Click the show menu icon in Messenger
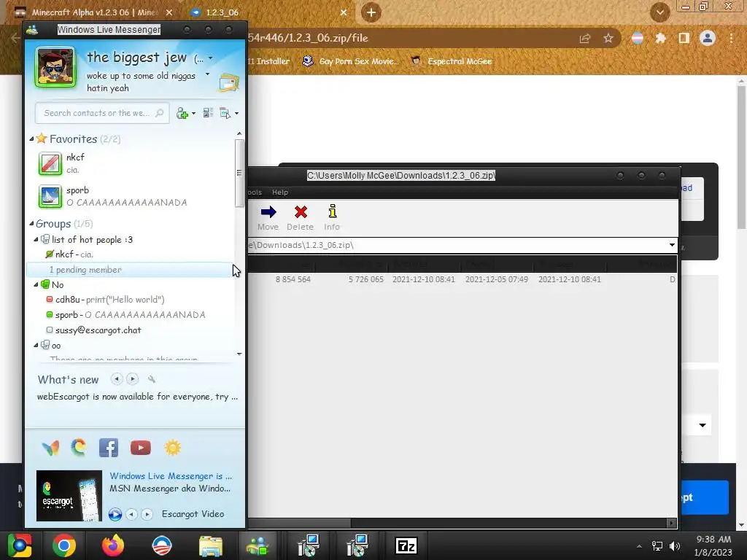 [x=225, y=113]
